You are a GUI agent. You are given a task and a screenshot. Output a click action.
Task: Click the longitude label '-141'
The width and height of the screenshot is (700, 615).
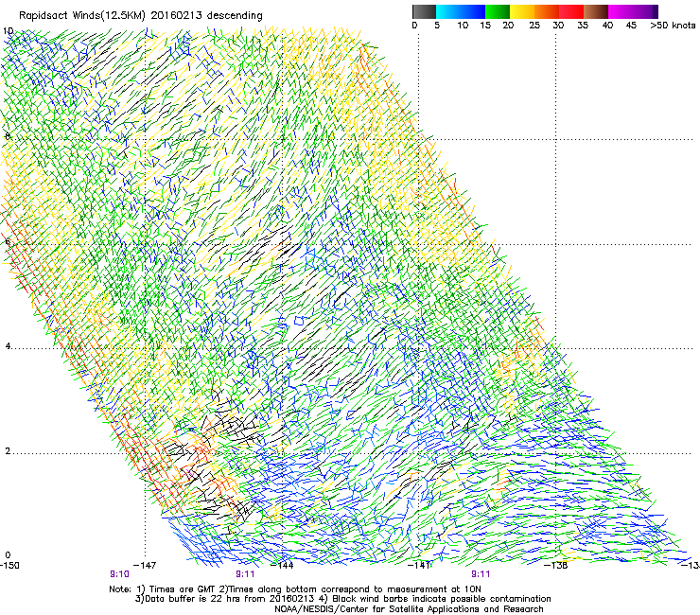(419, 566)
